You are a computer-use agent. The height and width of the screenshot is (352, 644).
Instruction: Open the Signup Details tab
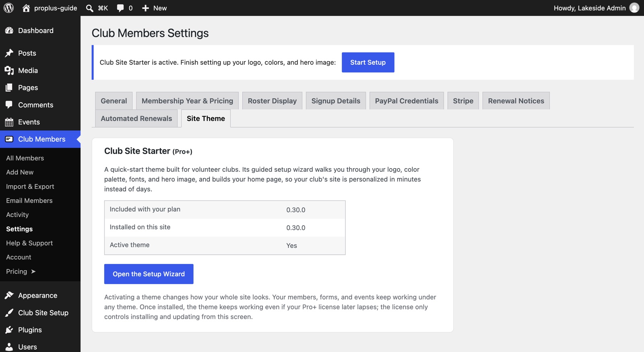(x=336, y=101)
